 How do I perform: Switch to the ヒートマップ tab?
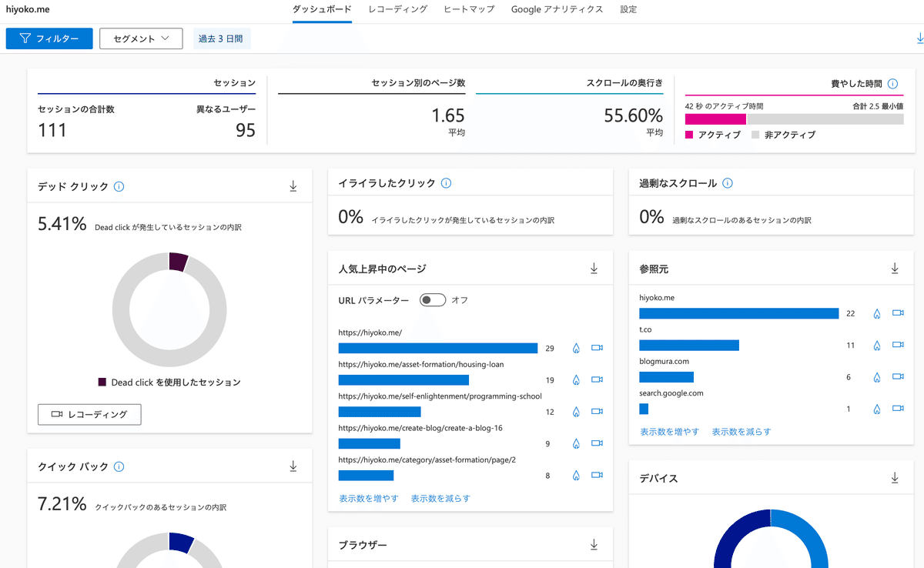point(470,10)
